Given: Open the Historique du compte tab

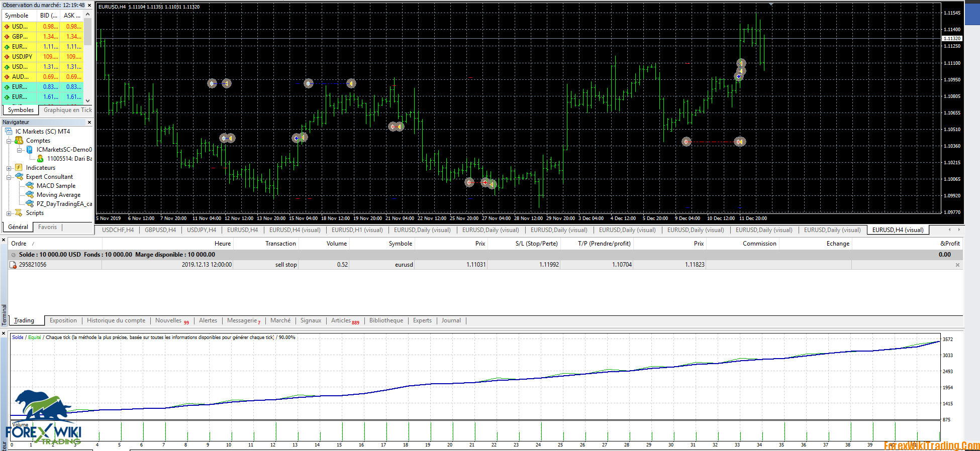Looking at the screenshot, I should point(116,320).
